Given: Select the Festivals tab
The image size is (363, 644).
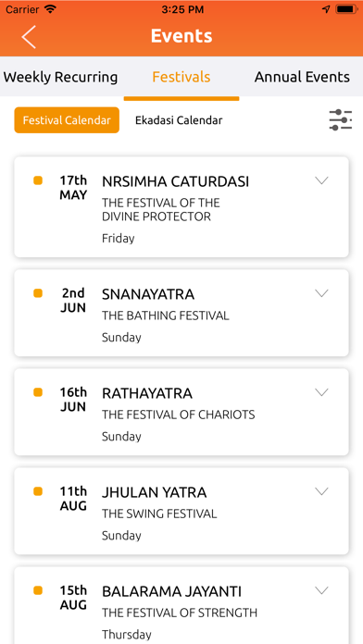Looking at the screenshot, I should [x=181, y=77].
